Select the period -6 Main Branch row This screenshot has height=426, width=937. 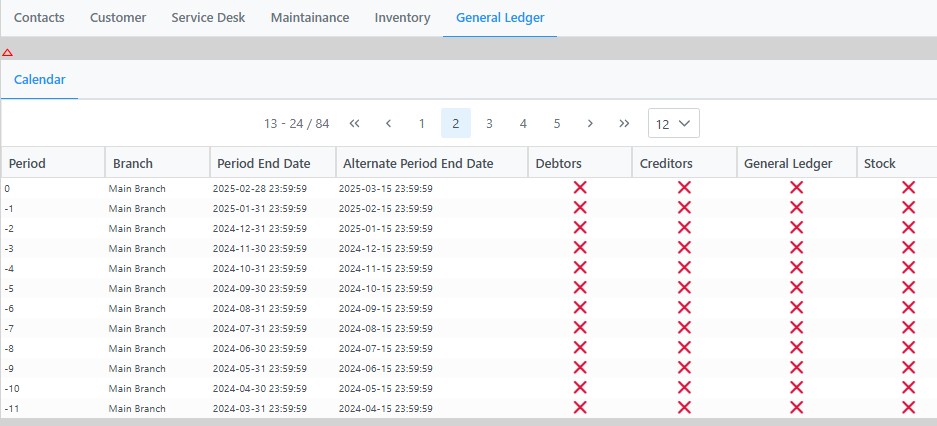coord(137,308)
